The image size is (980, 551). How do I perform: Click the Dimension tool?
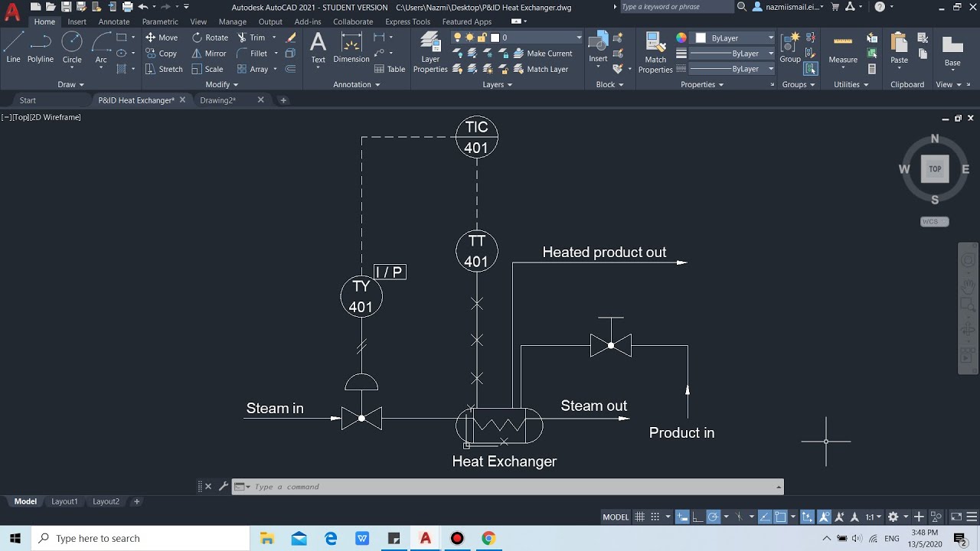(351, 47)
